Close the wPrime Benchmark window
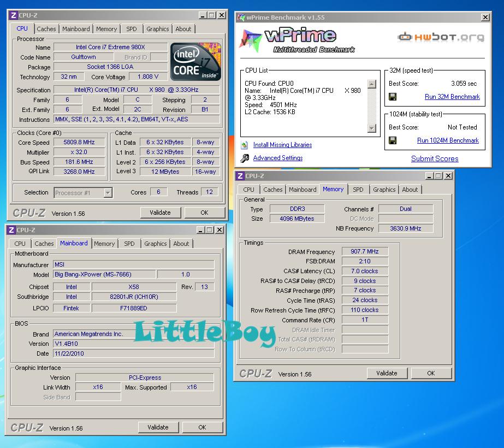 click(x=485, y=17)
